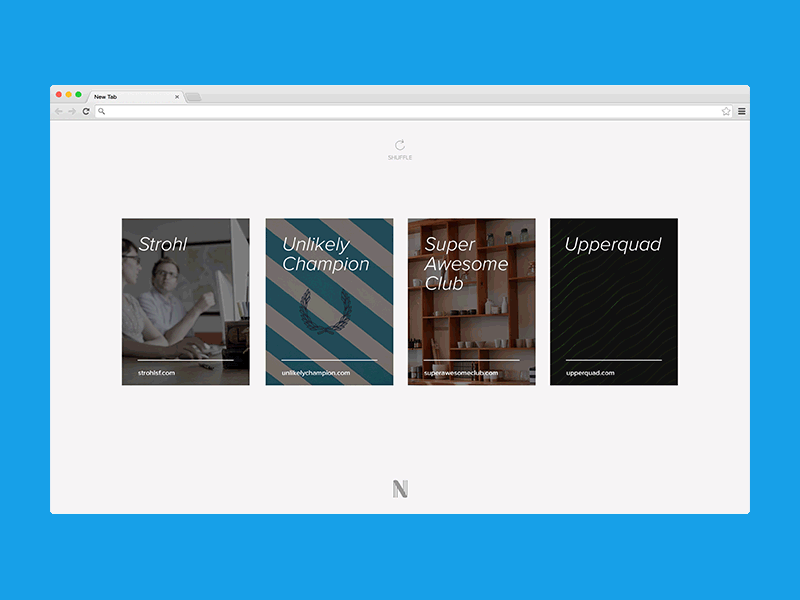The height and width of the screenshot is (600, 800).
Task: Click the search magnifier in the omnibox
Action: click(x=100, y=111)
